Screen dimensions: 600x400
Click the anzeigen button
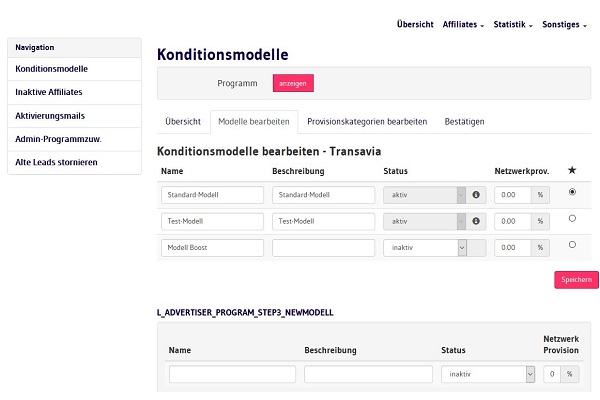pyautogui.click(x=293, y=83)
